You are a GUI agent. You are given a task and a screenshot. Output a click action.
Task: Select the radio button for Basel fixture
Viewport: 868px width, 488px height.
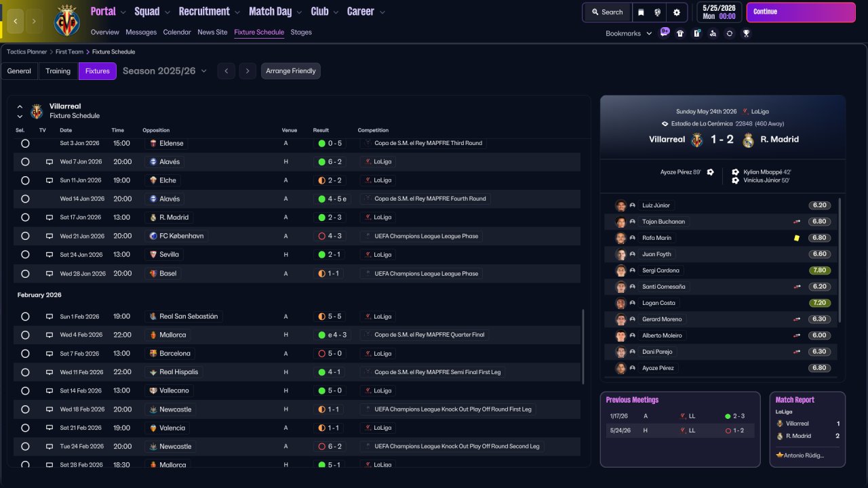click(25, 274)
